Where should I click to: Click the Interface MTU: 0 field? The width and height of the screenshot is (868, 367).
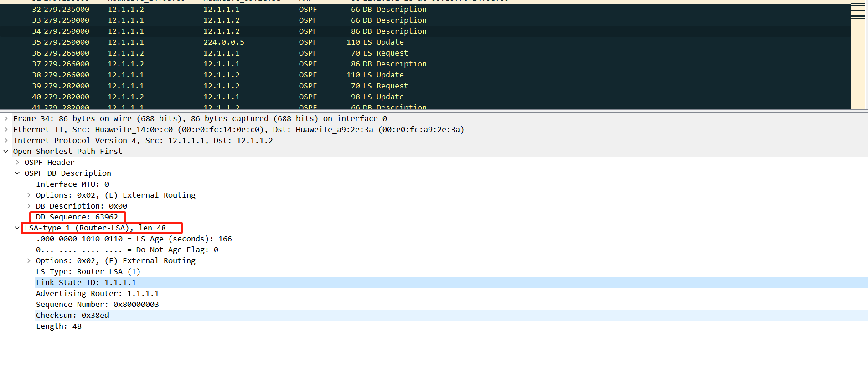[72, 184]
